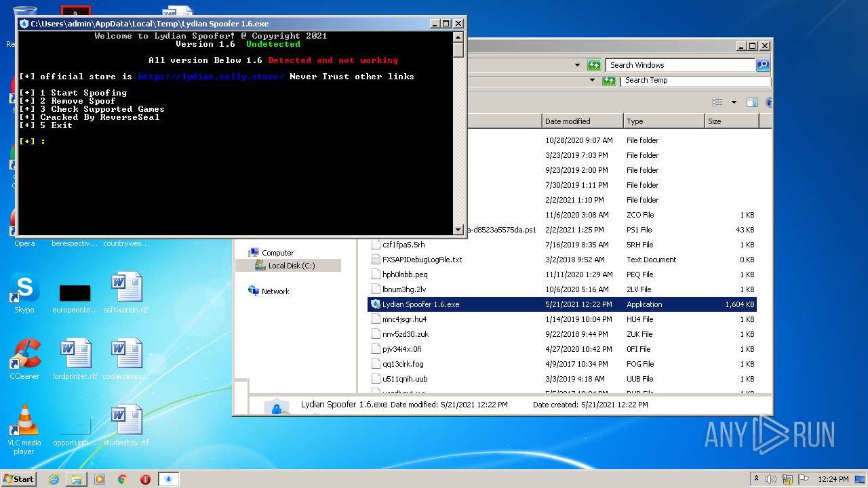868x488 pixels.
Task: Minimize the Explorer window
Action: [x=741, y=46]
